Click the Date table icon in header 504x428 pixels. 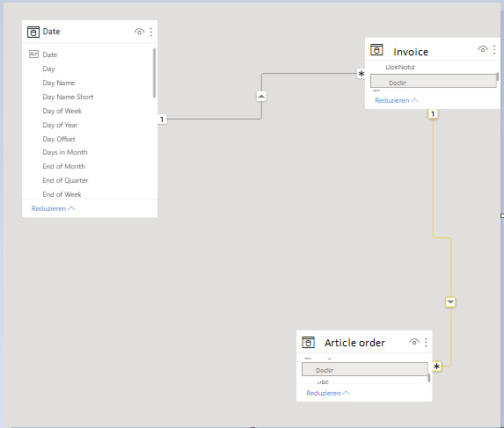[33, 33]
